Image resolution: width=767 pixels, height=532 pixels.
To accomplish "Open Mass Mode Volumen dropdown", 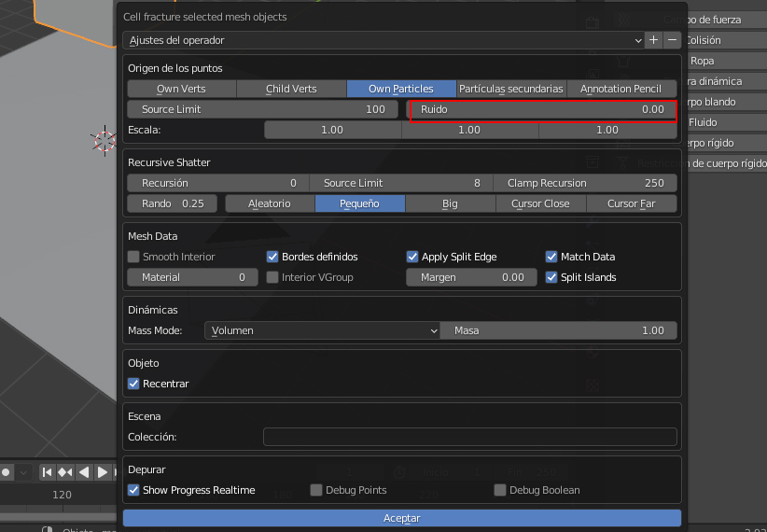I will (322, 330).
